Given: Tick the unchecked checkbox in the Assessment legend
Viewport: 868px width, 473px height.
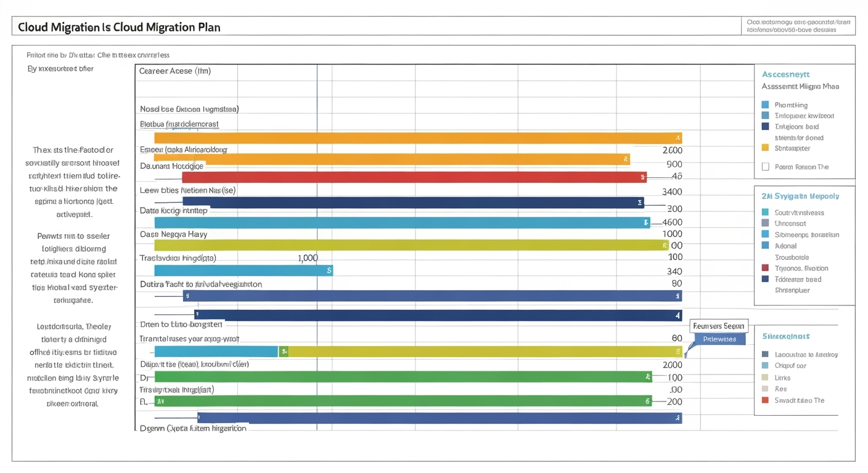Looking at the screenshot, I should 766,166.
